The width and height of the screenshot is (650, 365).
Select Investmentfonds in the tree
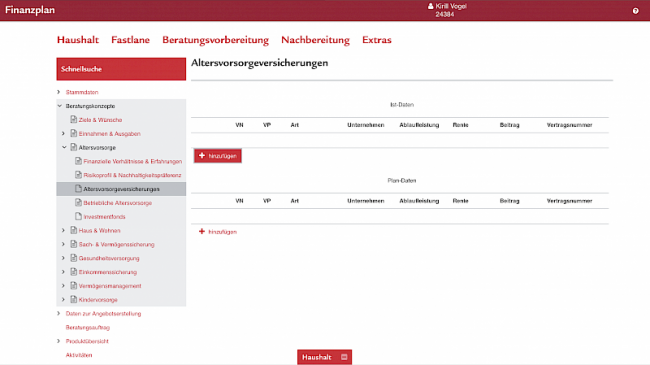pos(104,217)
